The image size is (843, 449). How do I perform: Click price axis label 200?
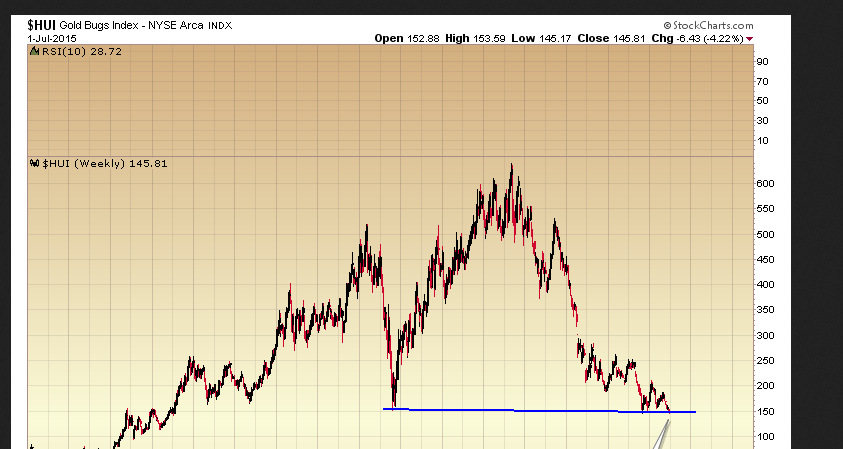pos(765,386)
